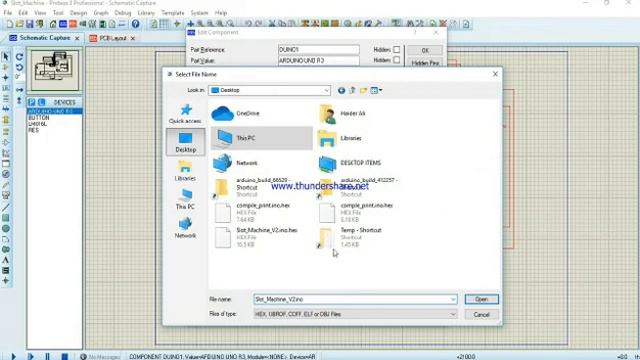Click OK in Edit Component dialog

click(425, 50)
